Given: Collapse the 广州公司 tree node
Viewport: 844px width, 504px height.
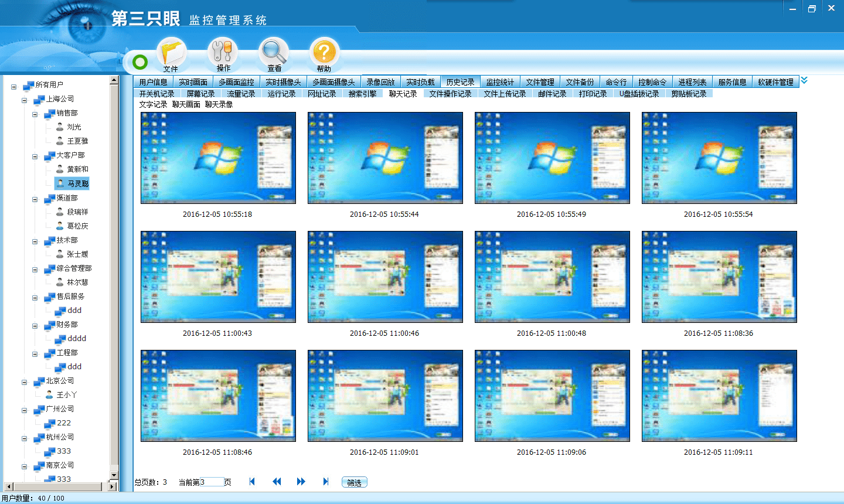Looking at the screenshot, I should tap(25, 410).
